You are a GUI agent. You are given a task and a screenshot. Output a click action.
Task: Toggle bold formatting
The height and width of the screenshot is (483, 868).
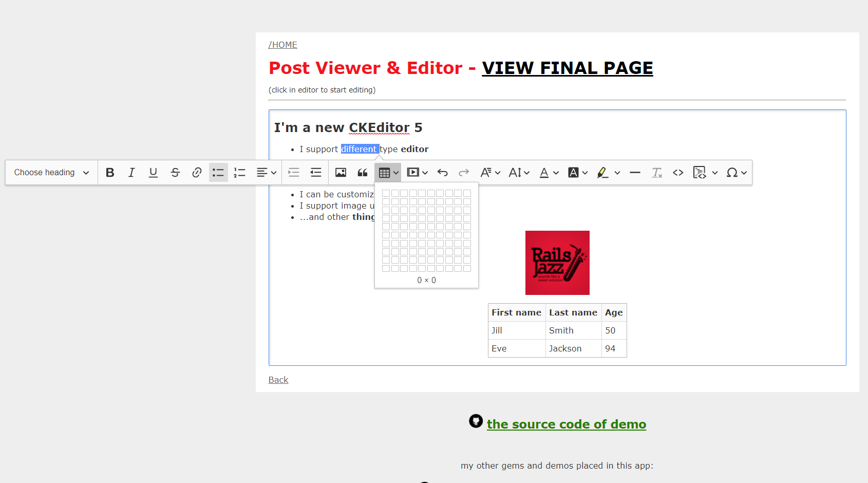110,173
